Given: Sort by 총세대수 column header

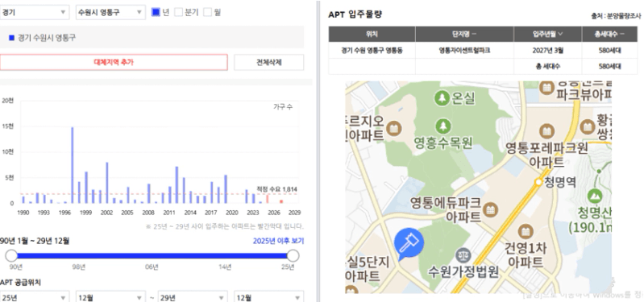Looking at the screenshot, I should [609, 34].
